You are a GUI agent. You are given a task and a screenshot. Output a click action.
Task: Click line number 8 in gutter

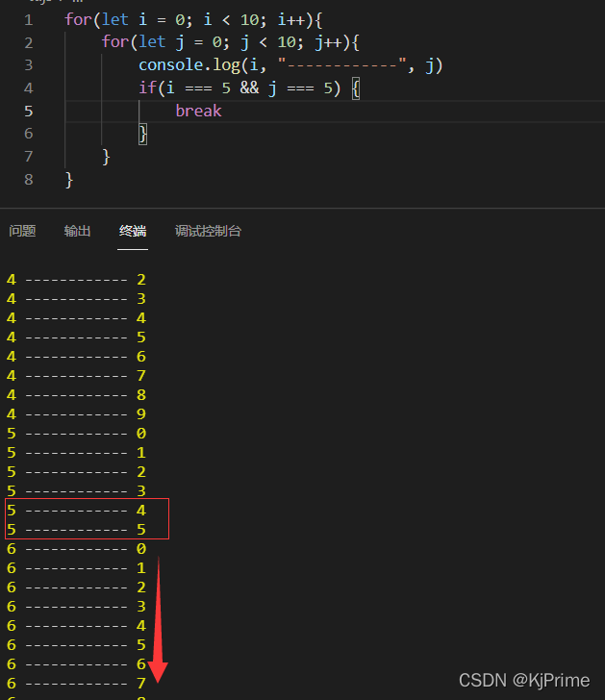tap(29, 180)
